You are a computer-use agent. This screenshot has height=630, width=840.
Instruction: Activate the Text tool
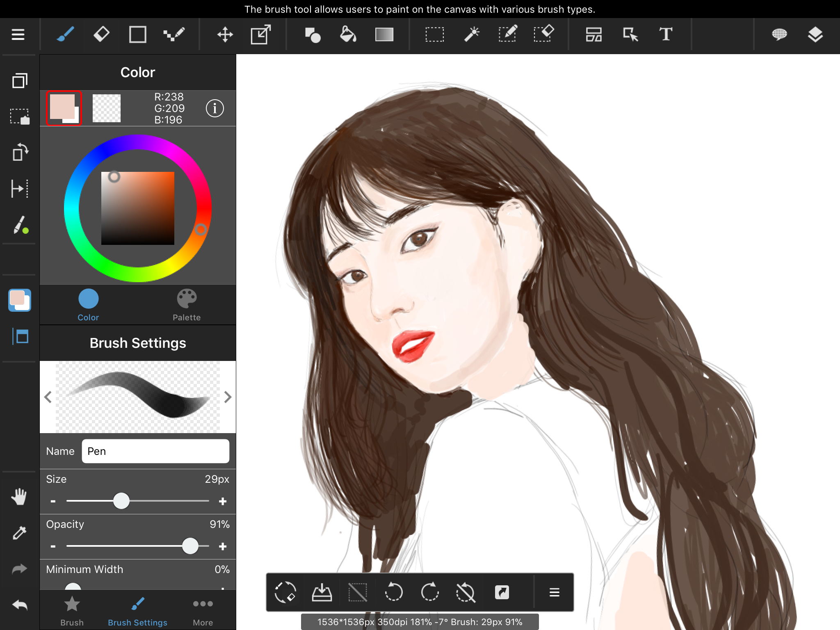666,34
